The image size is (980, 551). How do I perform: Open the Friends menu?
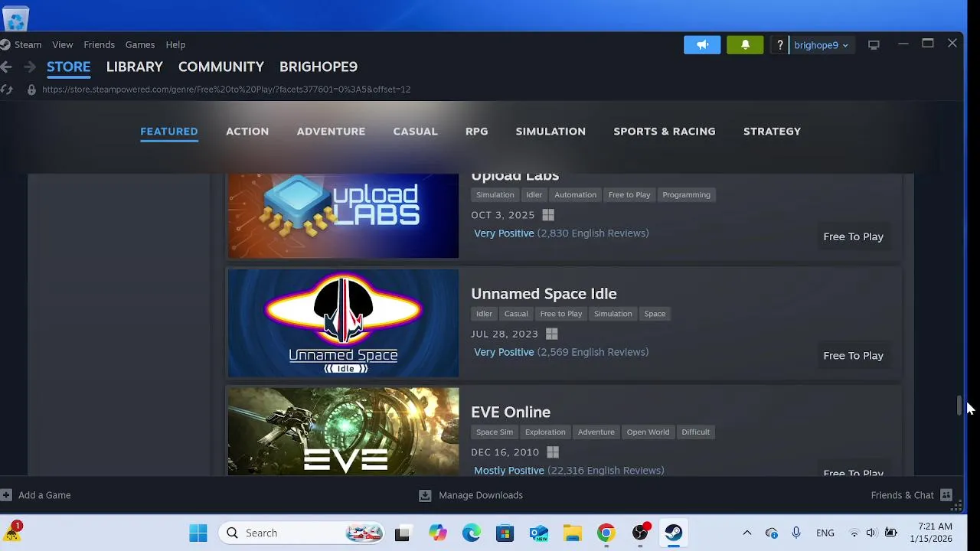(99, 44)
